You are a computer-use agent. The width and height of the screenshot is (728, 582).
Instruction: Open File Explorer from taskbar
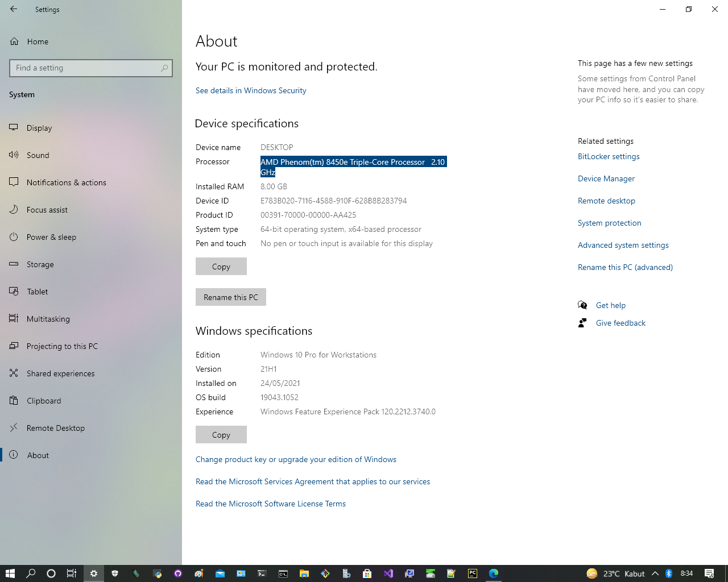pyautogui.click(x=304, y=573)
